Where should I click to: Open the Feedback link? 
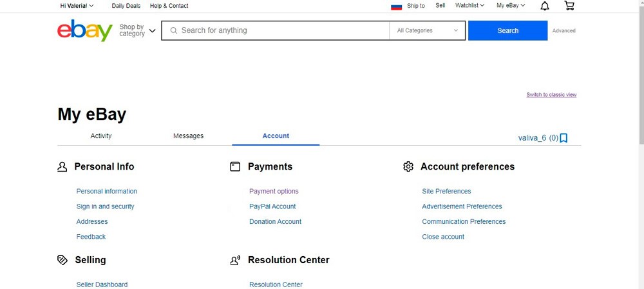click(91, 237)
